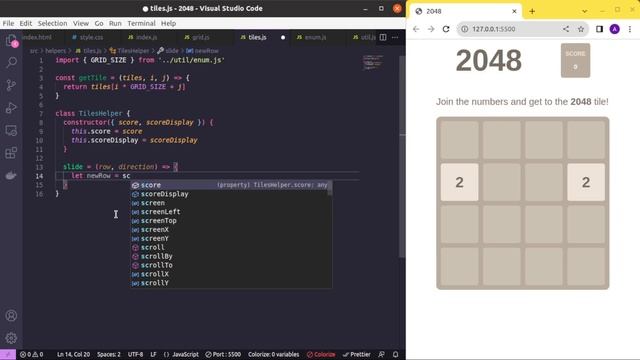Open Docker view in activity bar
This screenshot has height=360, width=640.
tap(11, 176)
